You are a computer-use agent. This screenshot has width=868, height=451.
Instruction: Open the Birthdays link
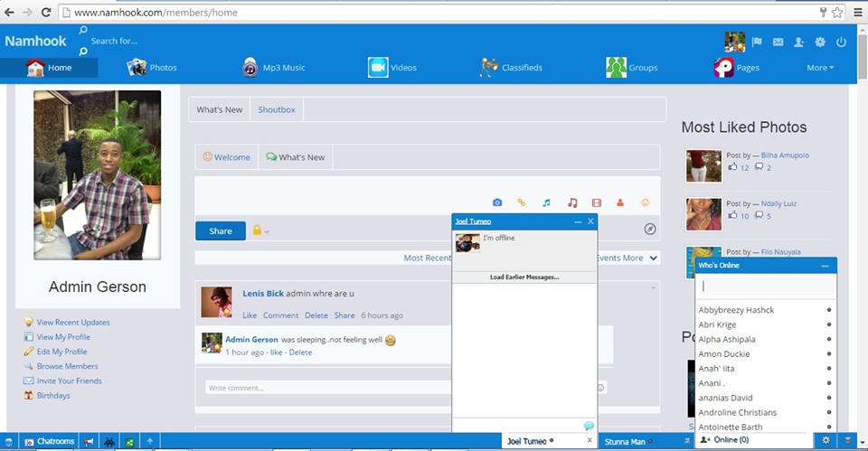coord(53,395)
